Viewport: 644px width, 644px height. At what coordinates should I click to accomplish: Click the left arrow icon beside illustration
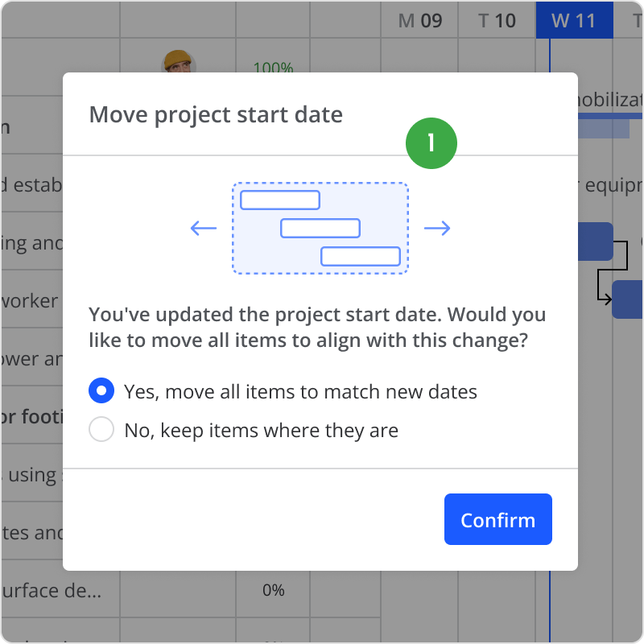pos(204,229)
